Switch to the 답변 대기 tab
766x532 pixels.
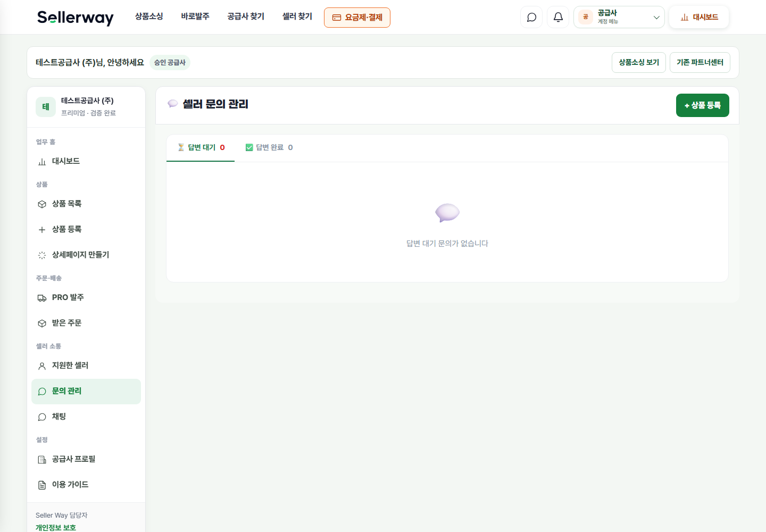pyautogui.click(x=201, y=148)
